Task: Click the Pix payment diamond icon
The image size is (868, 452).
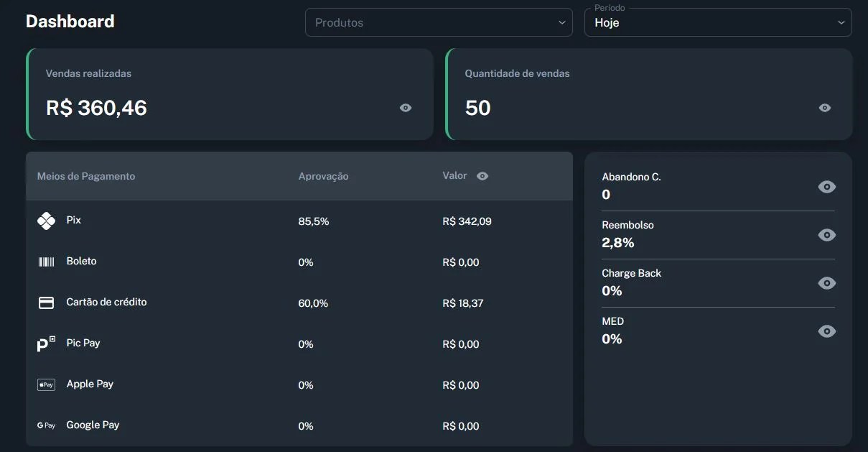Action: [x=46, y=221]
